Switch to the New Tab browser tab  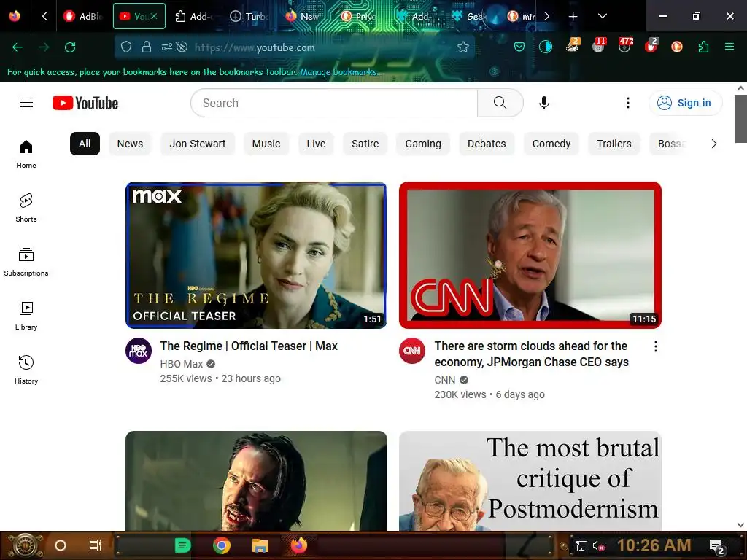[x=305, y=16]
